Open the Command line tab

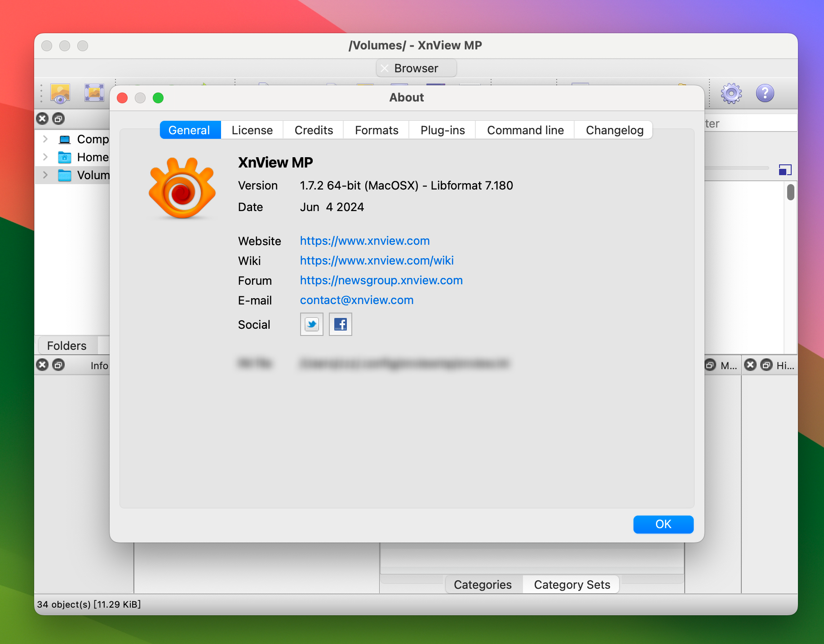(x=525, y=130)
